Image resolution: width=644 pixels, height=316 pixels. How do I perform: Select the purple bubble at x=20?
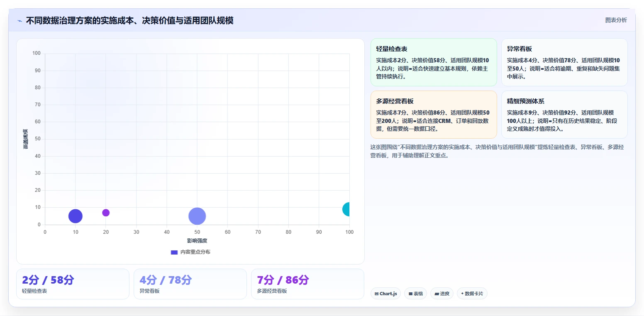[106, 213]
